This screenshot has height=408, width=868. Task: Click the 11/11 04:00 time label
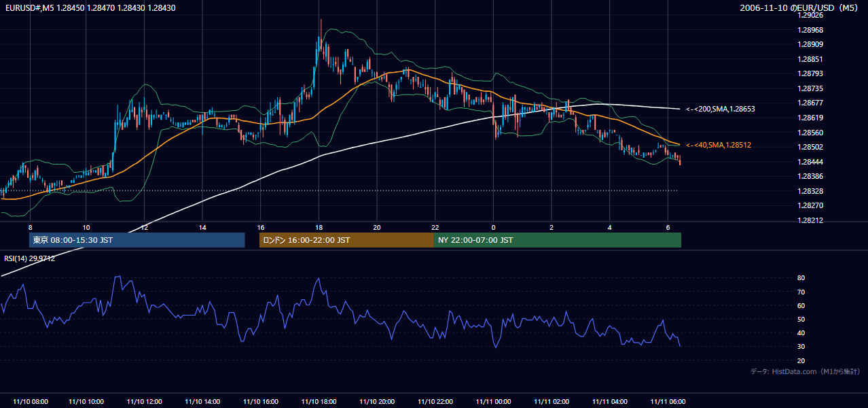tap(610, 401)
